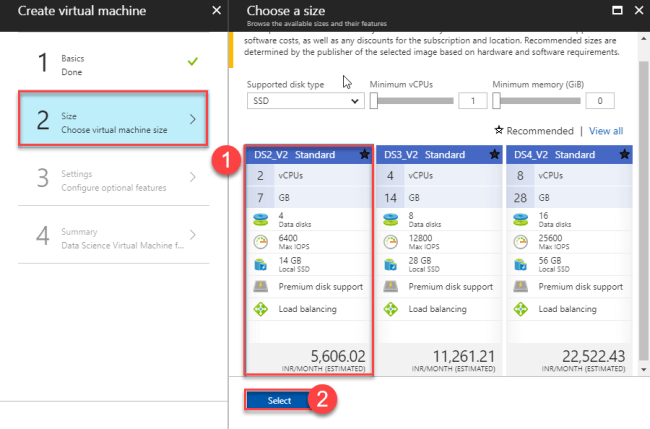
Task: Click the 28 GB memory row on the DS4_V2 card
Action: pyautogui.click(x=569, y=197)
